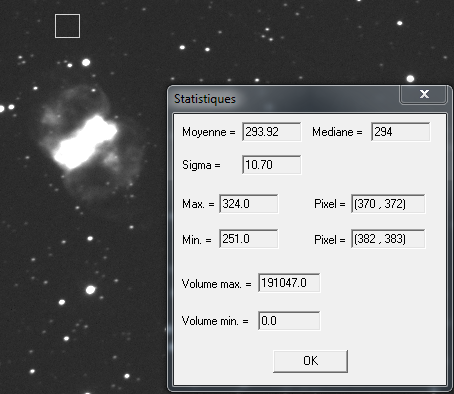
Task: Select the Sigma field showing 10.70
Action: [271, 165]
